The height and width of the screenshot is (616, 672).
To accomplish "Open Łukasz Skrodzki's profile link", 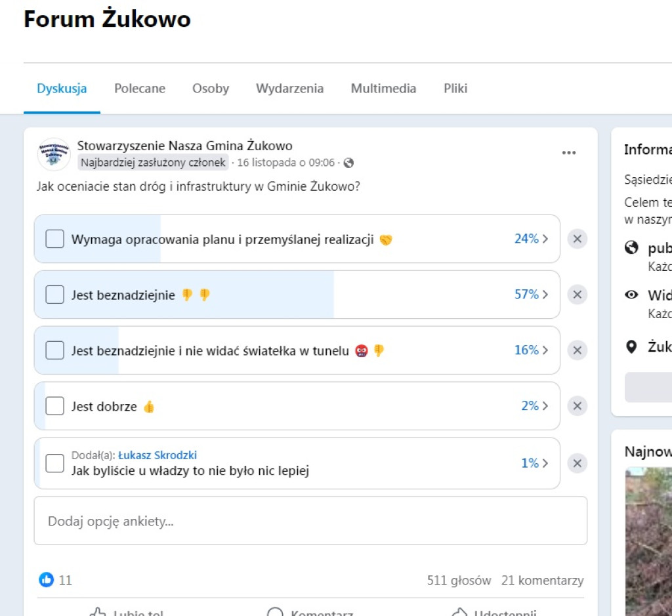I will (157, 455).
